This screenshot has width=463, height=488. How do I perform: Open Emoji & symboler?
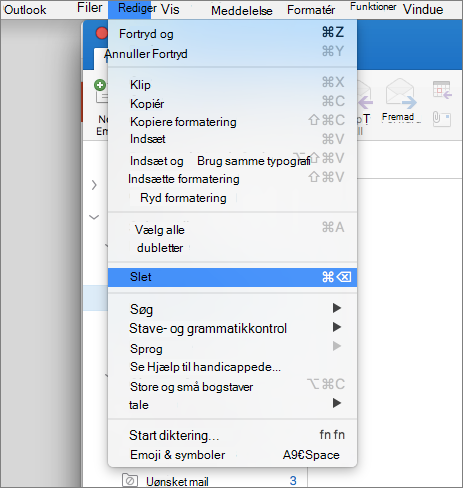pos(232,455)
